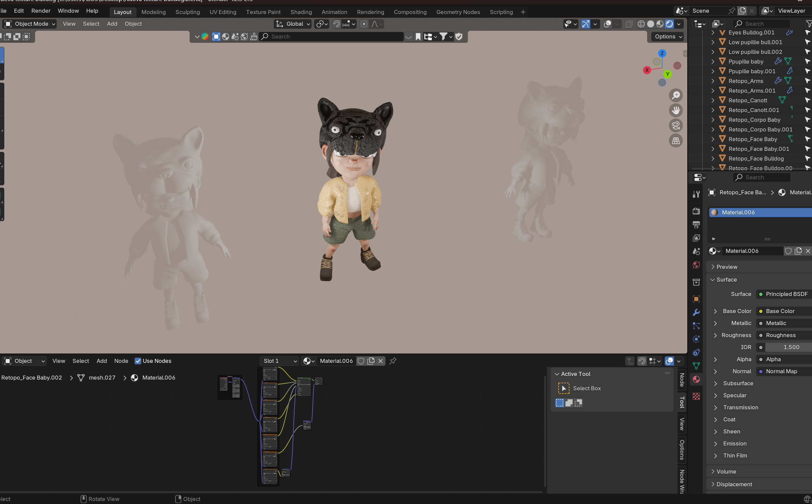812x504 pixels.
Task: Click the bookmark icon in asset shelf
Action: point(418,36)
